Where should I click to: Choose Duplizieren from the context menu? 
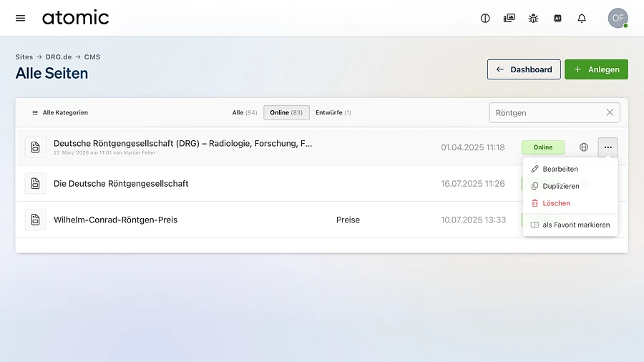(561, 186)
